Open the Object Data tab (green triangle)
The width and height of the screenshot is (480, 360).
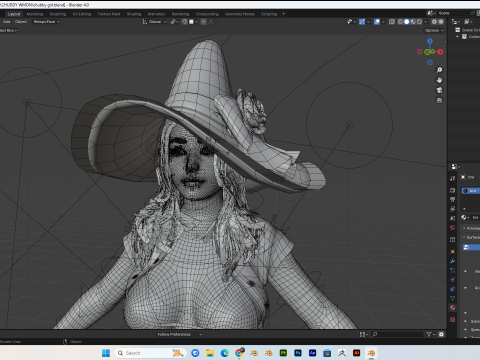(452, 298)
